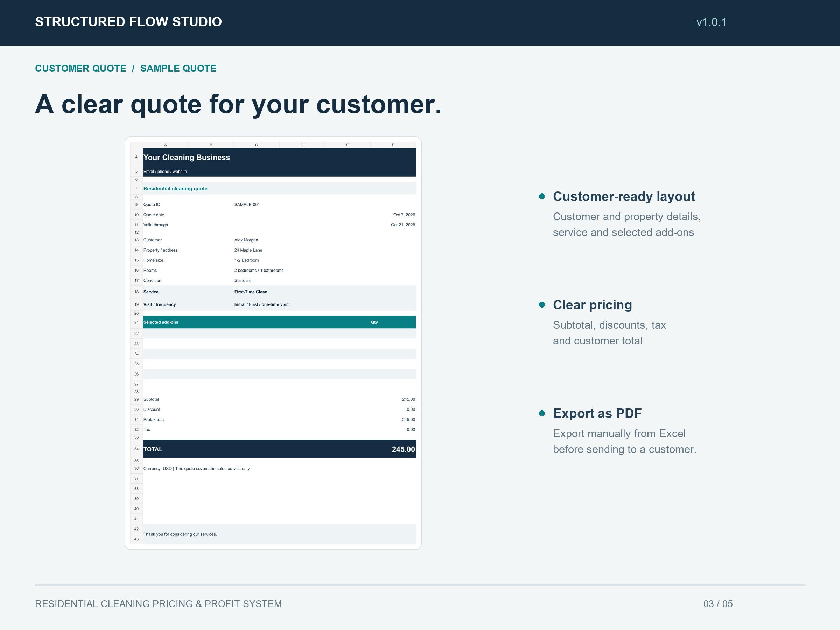Click the v1.0.1 version label
The image size is (840, 630).
pyautogui.click(x=711, y=22)
